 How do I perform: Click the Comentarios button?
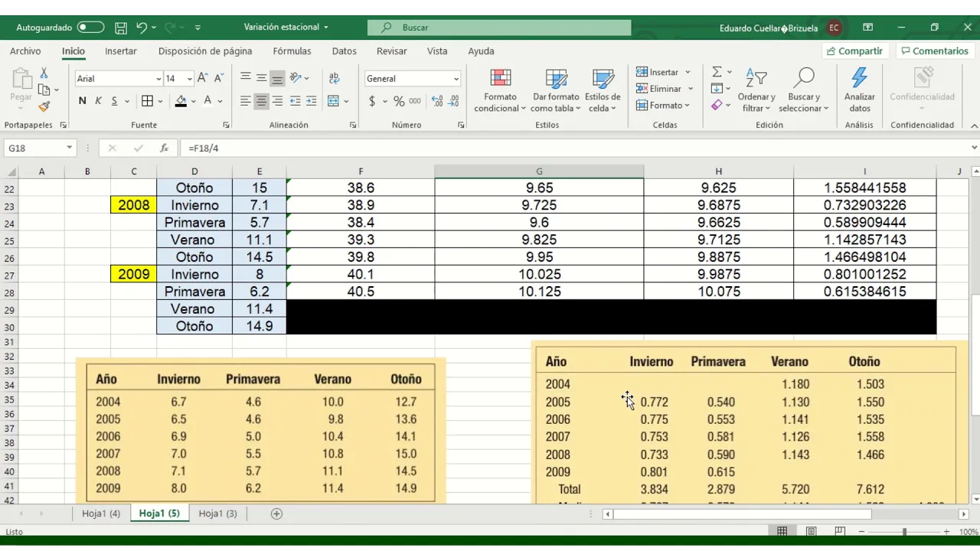coord(934,51)
